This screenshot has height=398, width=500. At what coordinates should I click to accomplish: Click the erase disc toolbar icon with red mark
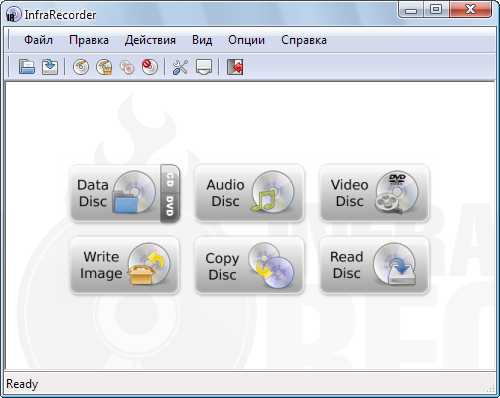point(150,67)
